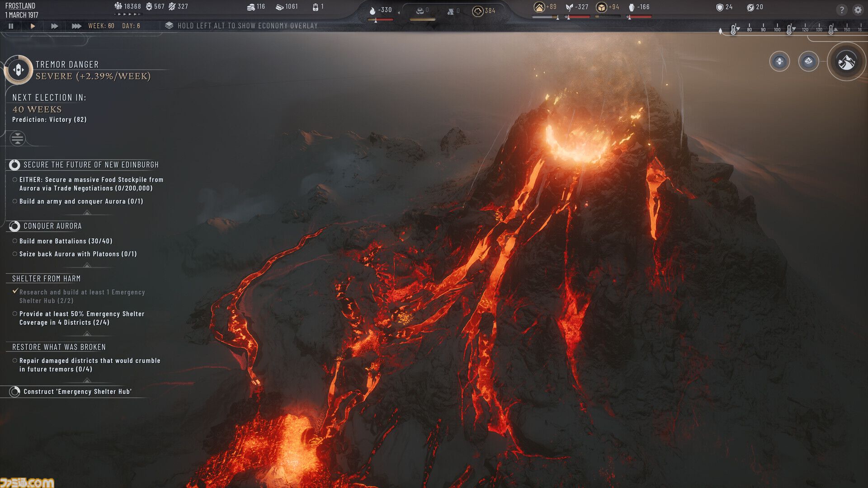Open the shelter house icon showing +89
Image resolution: width=868 pixels, height=488 pixels.
point(539,7)
